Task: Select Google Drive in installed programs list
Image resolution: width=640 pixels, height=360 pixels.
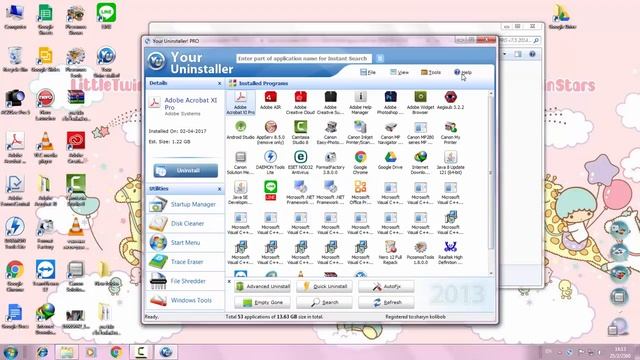Action: click(x=390, y=160)
